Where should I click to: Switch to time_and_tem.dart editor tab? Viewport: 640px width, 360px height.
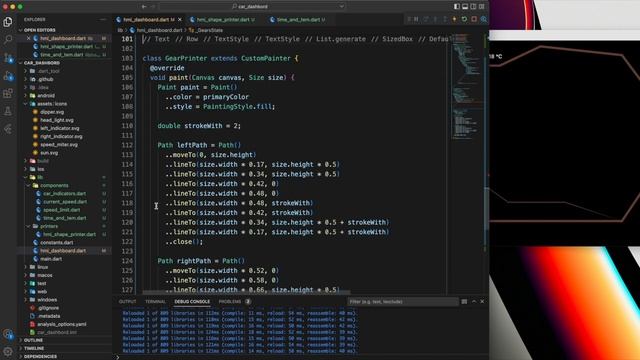pos(298,20)
